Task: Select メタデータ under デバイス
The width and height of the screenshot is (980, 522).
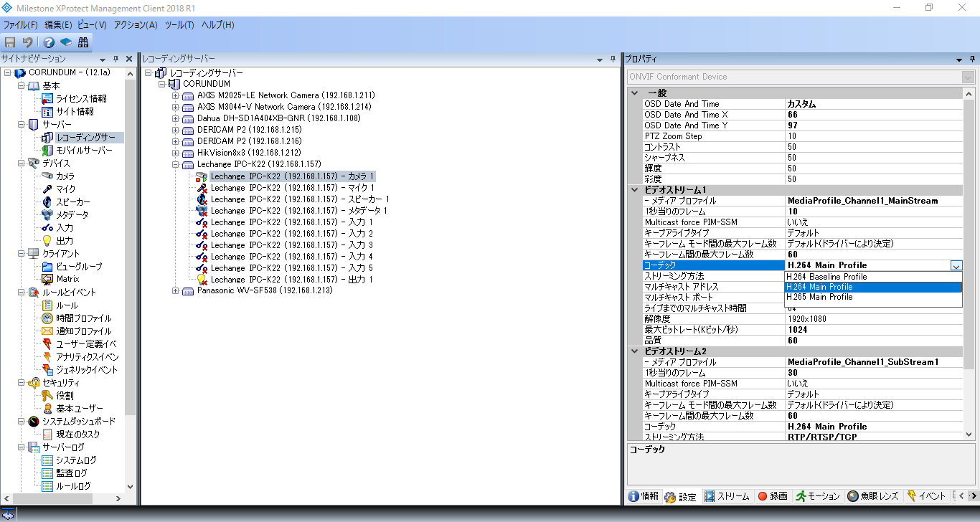Action: [x=72, y=215]
